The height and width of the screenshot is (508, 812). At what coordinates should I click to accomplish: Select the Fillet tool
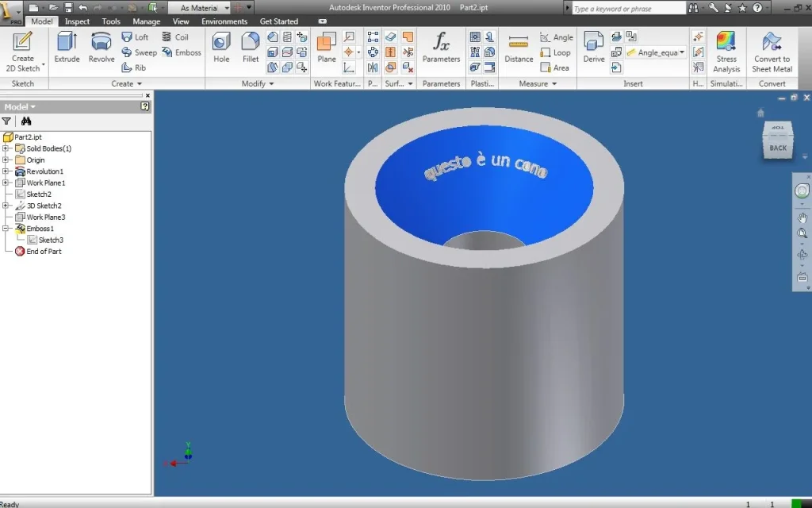point(251,48)
